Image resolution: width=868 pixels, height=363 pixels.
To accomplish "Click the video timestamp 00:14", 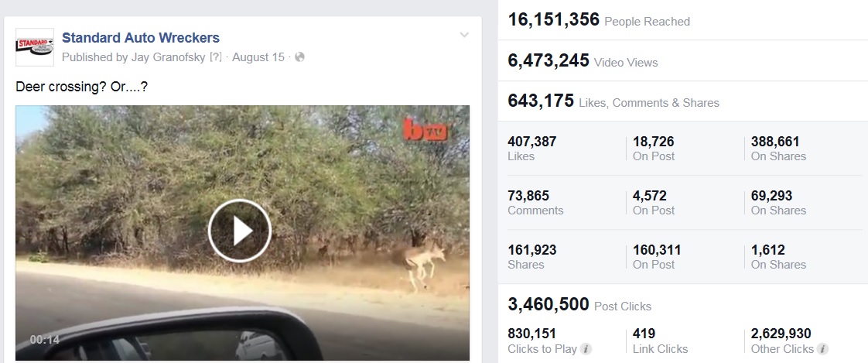I will click(45, 340).
